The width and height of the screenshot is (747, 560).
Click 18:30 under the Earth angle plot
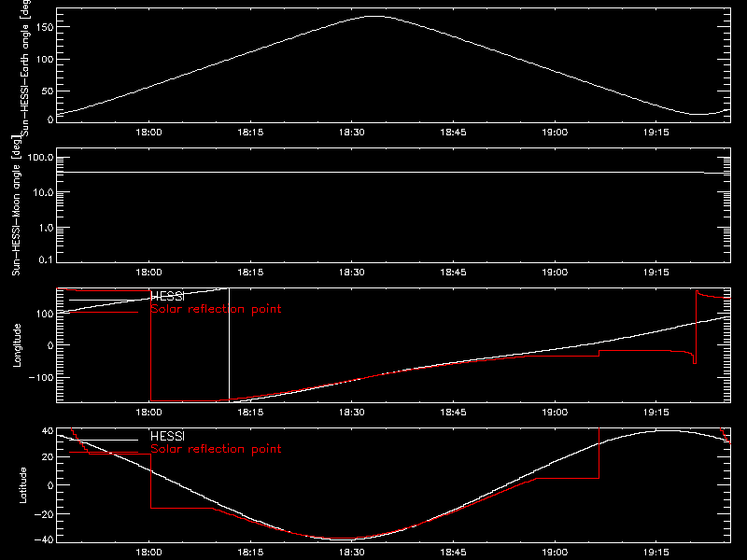click(352, 133)
